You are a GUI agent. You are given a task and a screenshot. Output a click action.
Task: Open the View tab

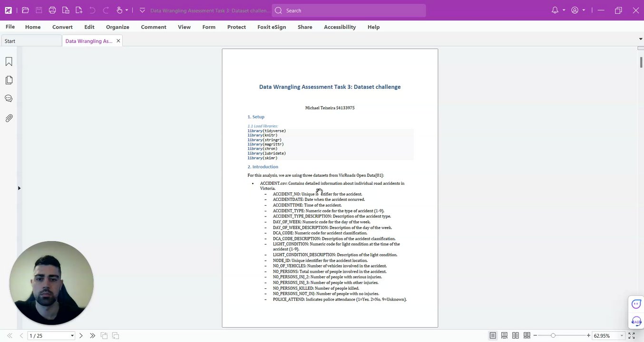click(184, 27)
